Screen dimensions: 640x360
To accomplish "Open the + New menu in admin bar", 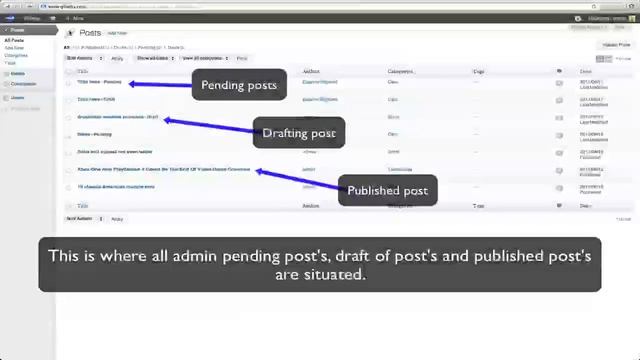I will [x=75, y=18].
